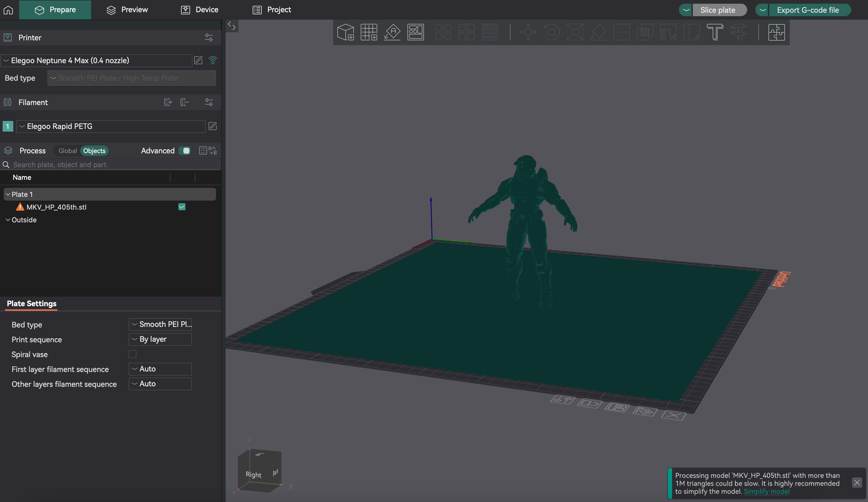The image size is (868, 502).
Task: Open the Print sequence dropdown
Action: click(x=160, y=339)
